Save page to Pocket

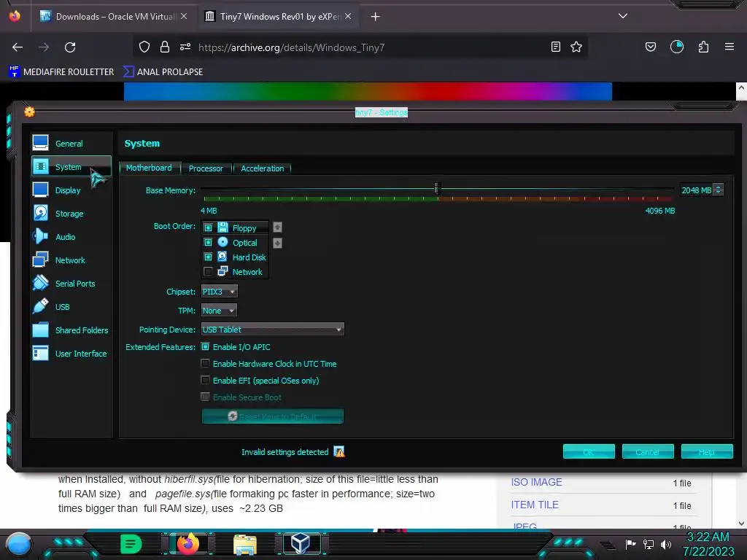tap(650, 47)
